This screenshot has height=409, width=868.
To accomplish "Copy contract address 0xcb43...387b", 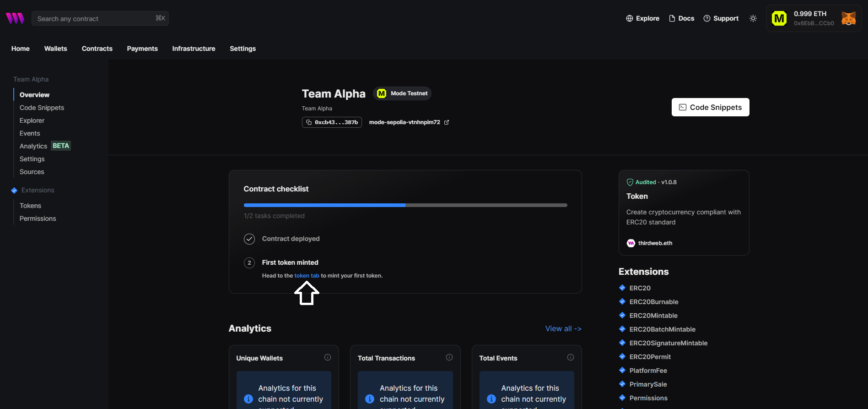I will (332, 122).
